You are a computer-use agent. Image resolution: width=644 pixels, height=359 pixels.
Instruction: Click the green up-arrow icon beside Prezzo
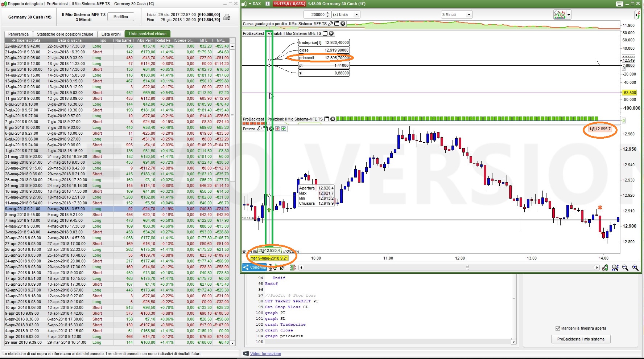click(x=284, y=129)
